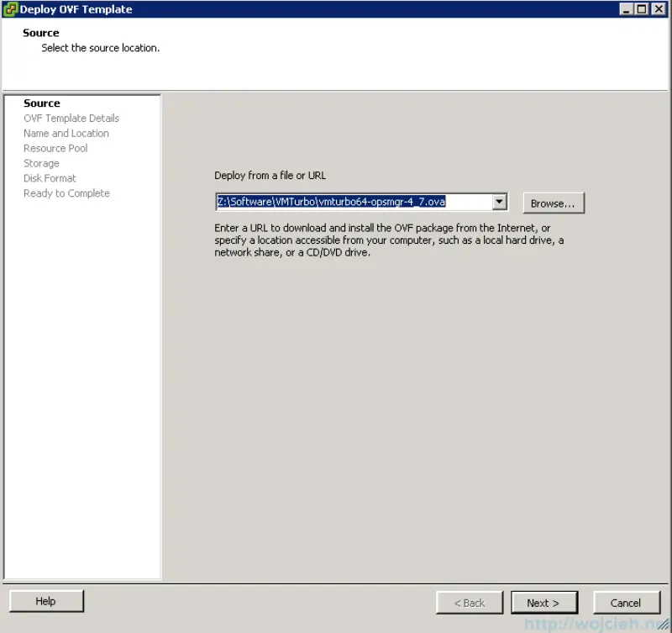This screenshot has width=672, height=633.
Task: Select the Source step in the sidebar
Action: pos(42,103)
